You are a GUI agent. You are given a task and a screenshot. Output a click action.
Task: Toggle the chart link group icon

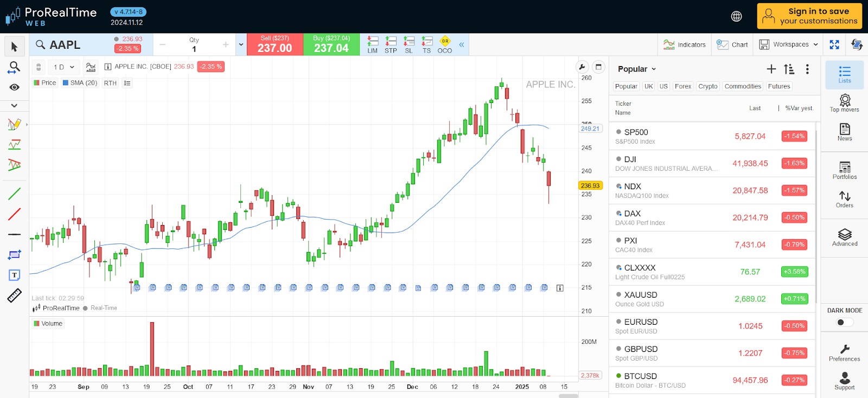tap(39, 67)
